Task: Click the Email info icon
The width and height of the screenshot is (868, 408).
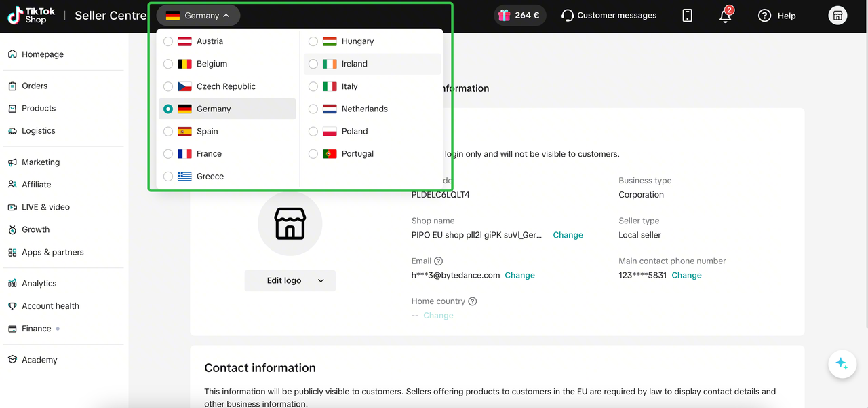Action: tap(439, 261)
